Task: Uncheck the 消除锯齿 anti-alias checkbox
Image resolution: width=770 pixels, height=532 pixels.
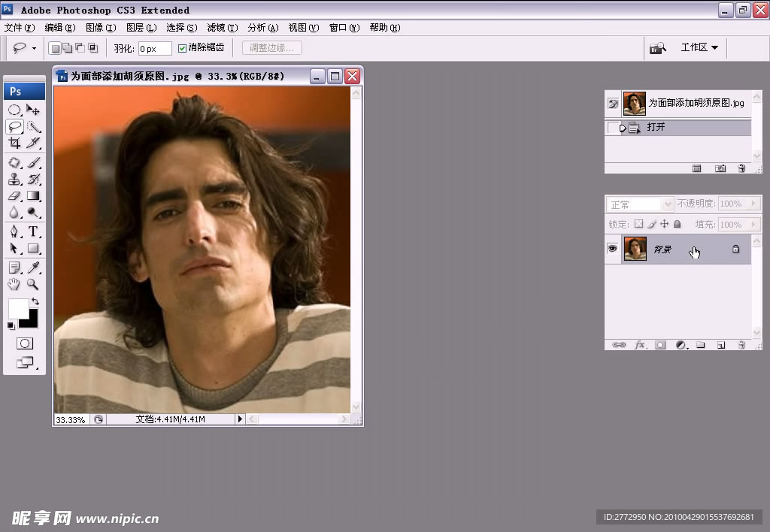Action: (182, 48)
